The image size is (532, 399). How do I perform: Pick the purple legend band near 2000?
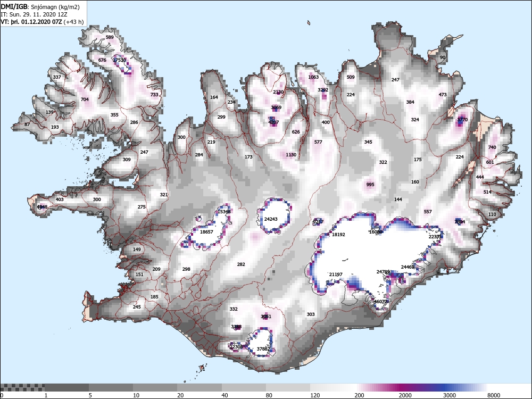(404, 387)
